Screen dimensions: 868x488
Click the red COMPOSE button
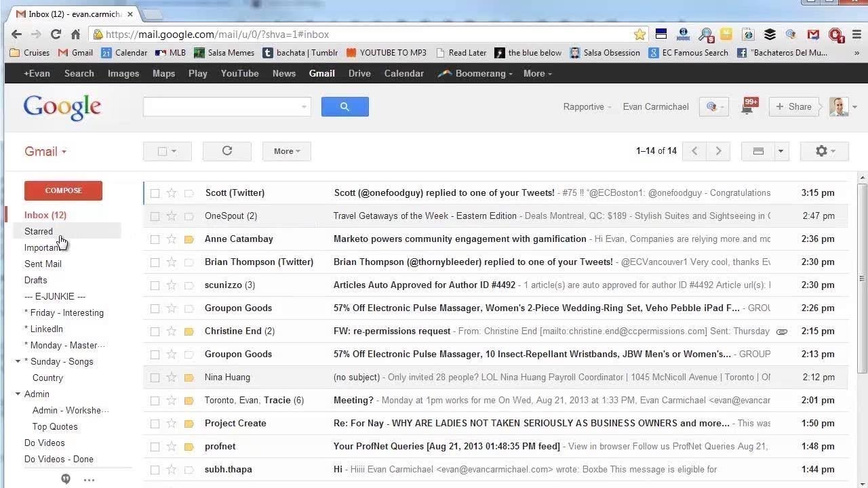[x=63, y=190]
